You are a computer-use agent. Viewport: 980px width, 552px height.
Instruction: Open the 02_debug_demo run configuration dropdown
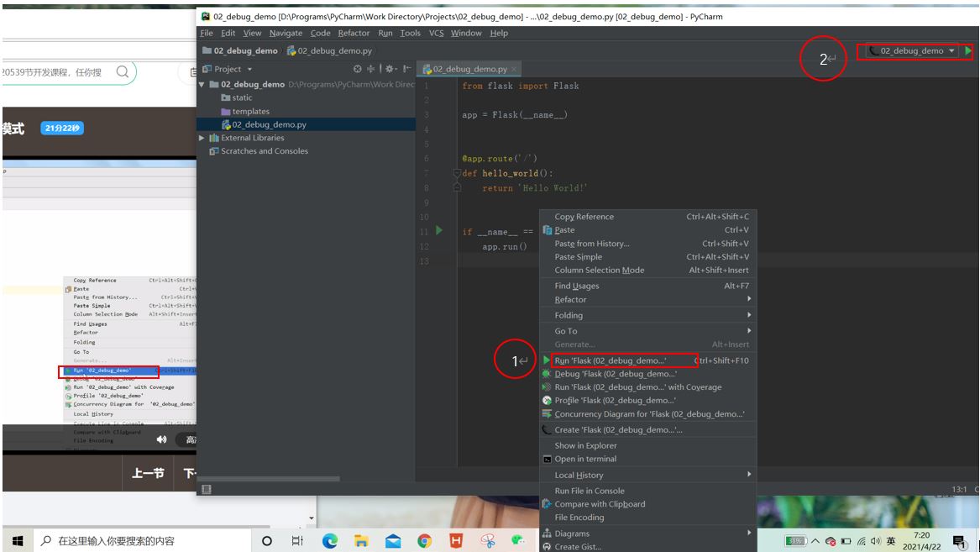point(912,50)
